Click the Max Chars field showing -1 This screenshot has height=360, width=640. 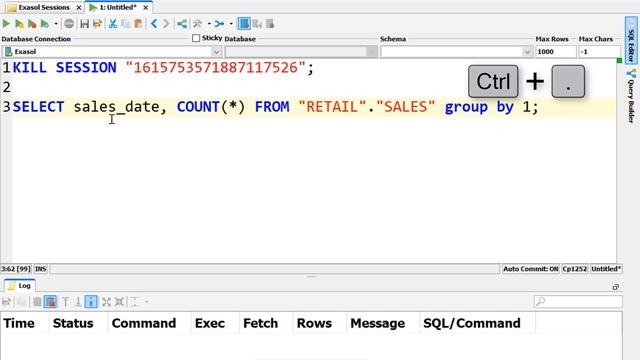599,52
